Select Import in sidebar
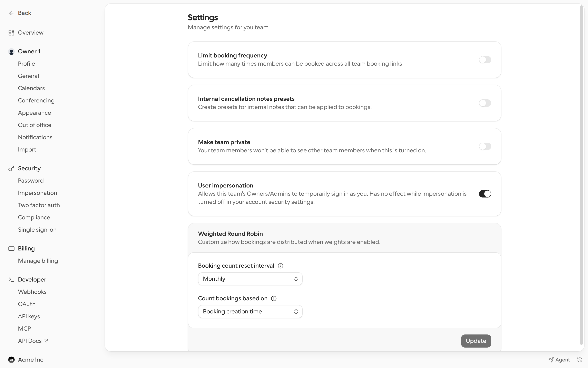This screenshot has width=588, height=368. (x=27, y=149)
